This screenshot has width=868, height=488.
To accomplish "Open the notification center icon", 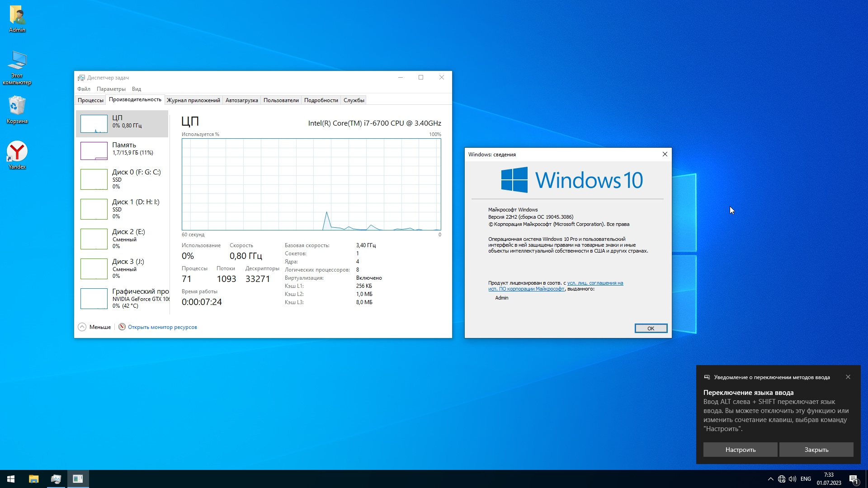I will pyautogui.click(x=854, y=479).
